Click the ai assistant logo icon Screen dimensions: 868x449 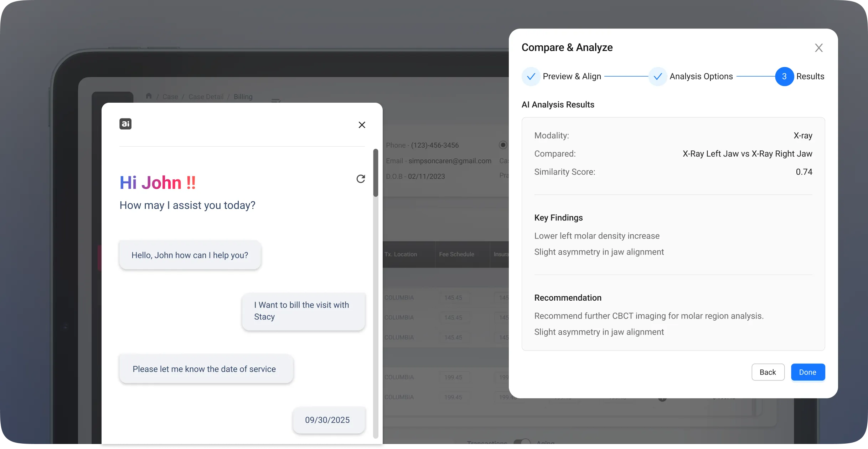point(125,124)
